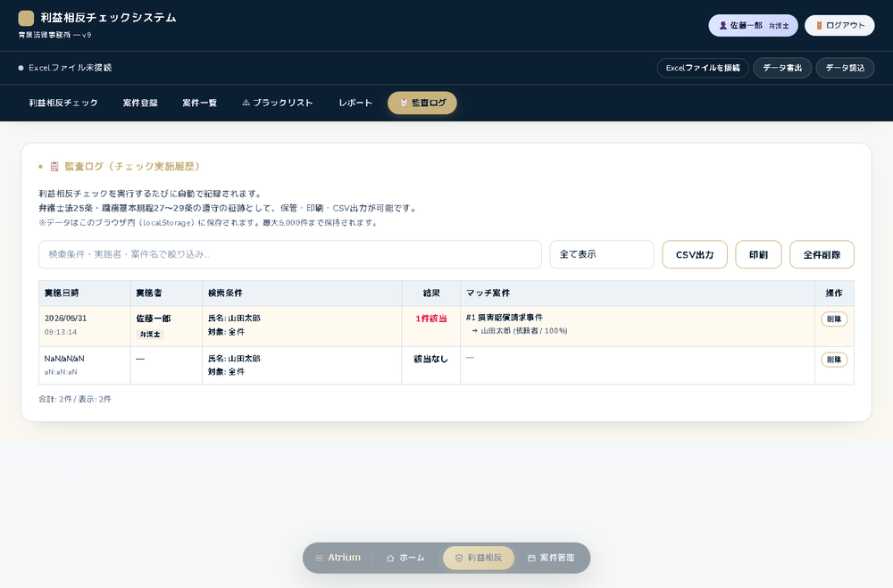This screenshot has height=588, width=893.
Task: Select 利益相反 in the bottom dock
Action: 479,558
